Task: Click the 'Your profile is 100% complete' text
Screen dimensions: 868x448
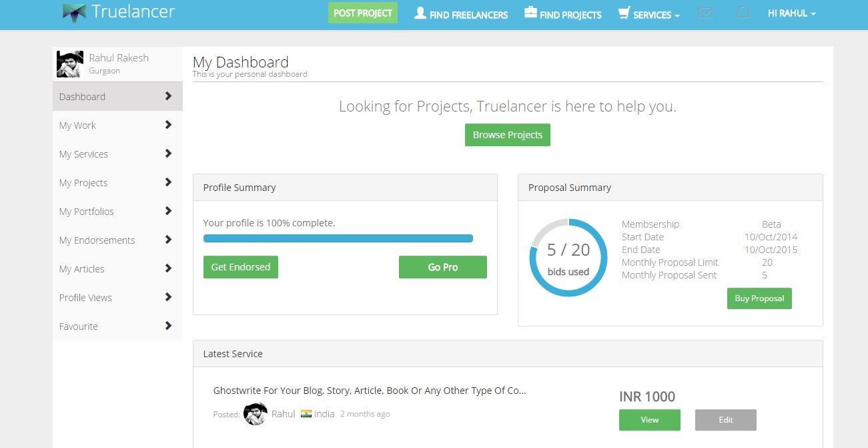Action: point(269,223)
